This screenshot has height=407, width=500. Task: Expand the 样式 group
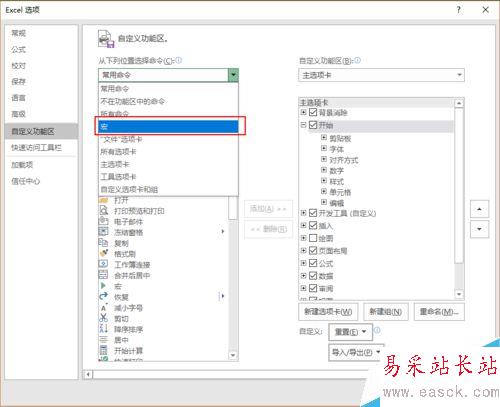324,181
